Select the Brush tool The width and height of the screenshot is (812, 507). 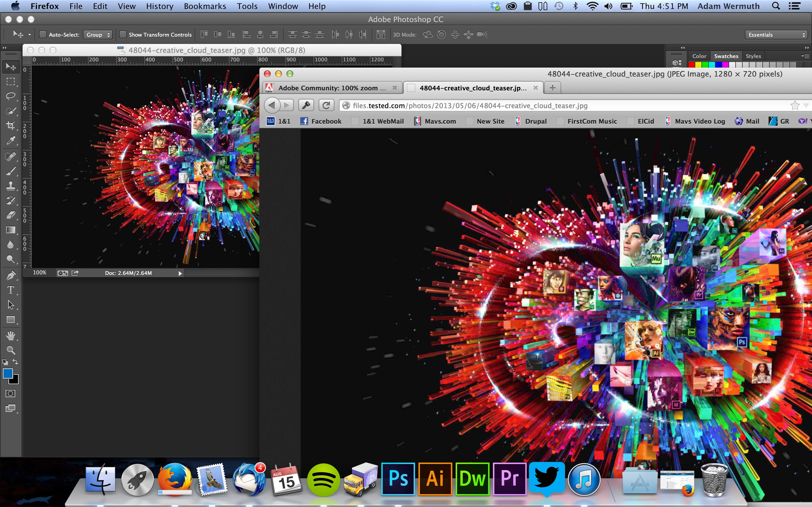click(x=11, y=171)
